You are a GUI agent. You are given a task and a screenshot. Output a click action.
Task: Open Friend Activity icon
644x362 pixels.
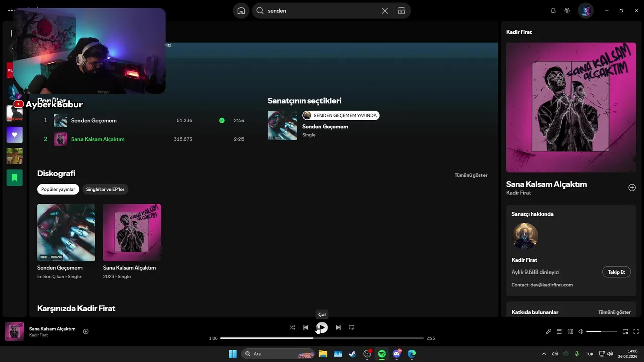point(567,11)
